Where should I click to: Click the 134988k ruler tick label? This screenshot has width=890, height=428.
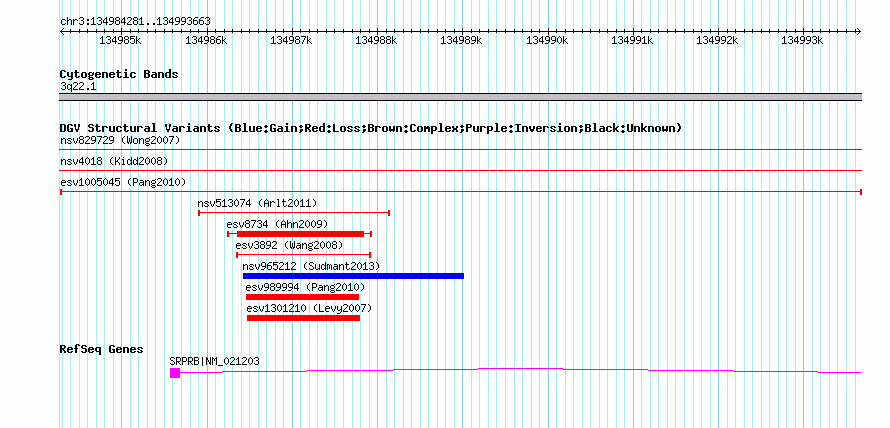point(376,41)
